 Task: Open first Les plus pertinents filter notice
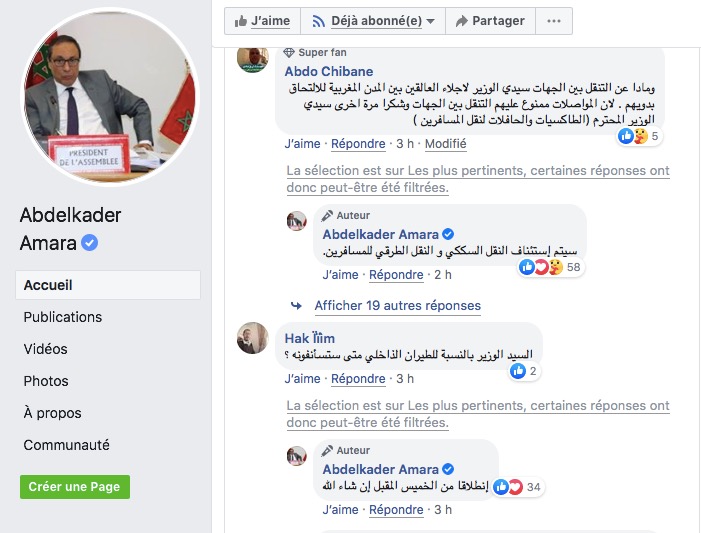coord(478,179)
